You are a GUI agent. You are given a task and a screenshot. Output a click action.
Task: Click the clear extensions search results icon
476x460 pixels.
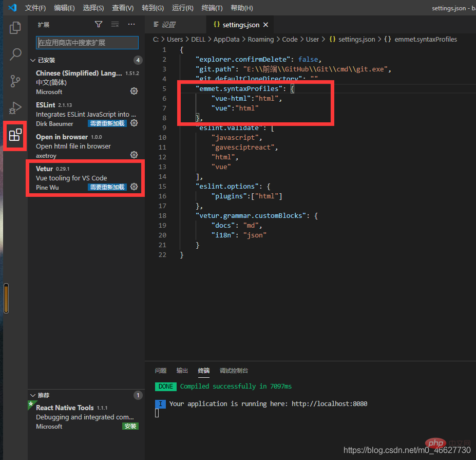115,24
